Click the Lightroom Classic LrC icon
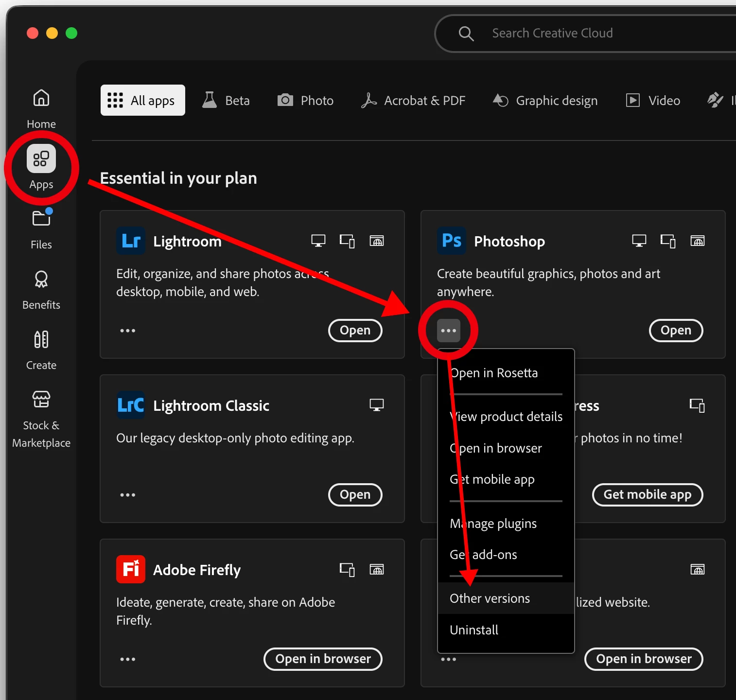Screen dimensions: 736x700 click(131, 405)
